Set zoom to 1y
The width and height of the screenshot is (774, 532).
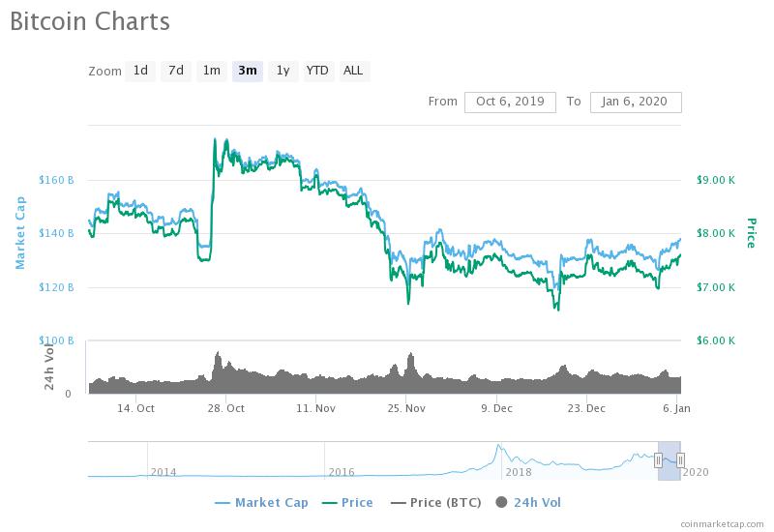(283, 71)
